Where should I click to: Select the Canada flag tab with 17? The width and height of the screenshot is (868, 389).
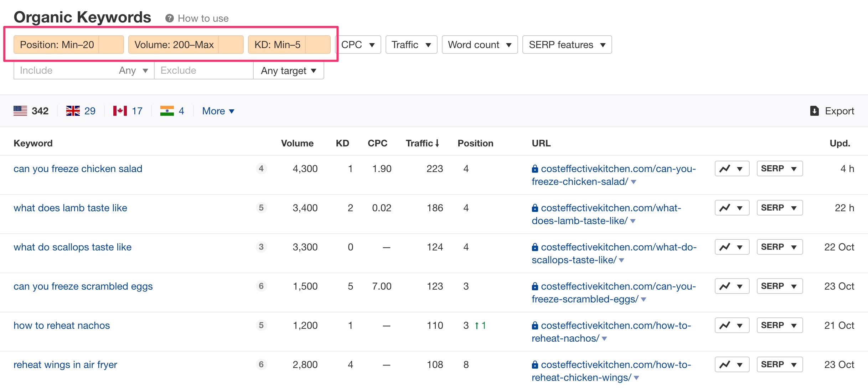click(x=128, y=111)
